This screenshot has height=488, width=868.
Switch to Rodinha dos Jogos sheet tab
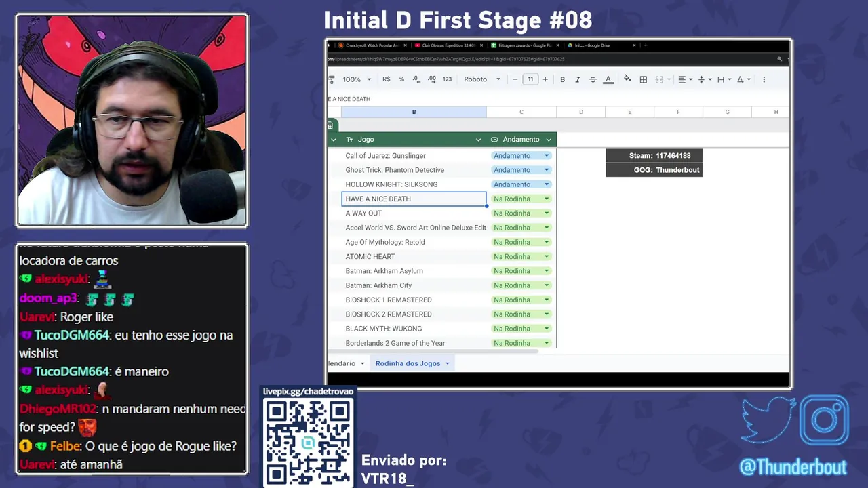(x=408, y=364)
